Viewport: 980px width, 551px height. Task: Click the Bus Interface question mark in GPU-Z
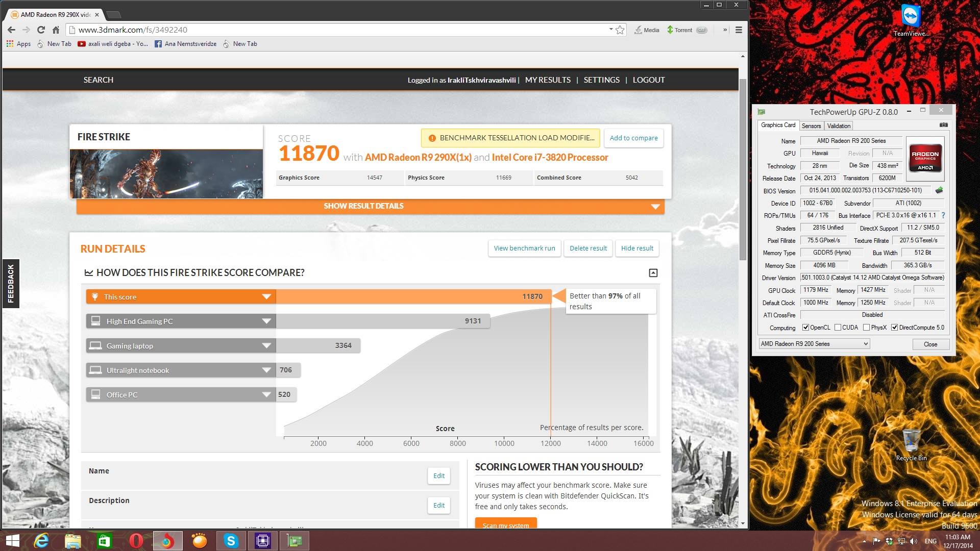(943, 215)
